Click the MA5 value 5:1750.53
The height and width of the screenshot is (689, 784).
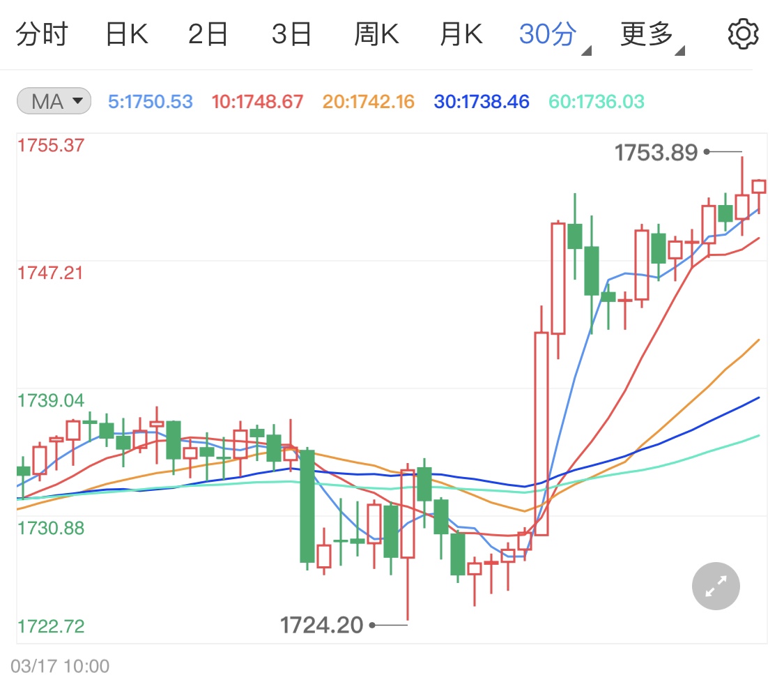point(151,102)
